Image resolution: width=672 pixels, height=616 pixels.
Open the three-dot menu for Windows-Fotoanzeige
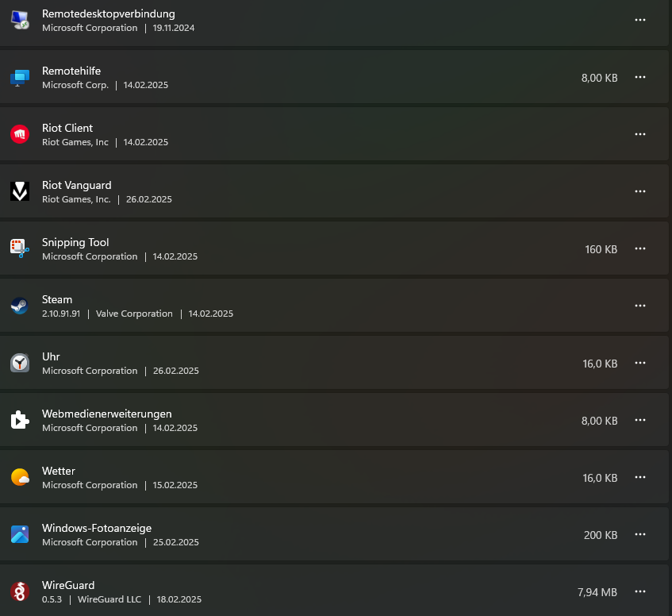pos(640,534)
